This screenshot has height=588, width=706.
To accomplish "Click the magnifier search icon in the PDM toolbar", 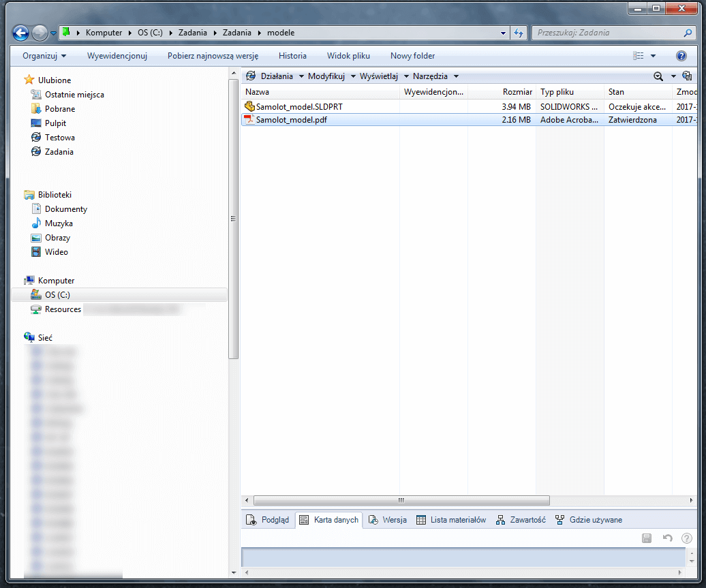I will (658, 76).
